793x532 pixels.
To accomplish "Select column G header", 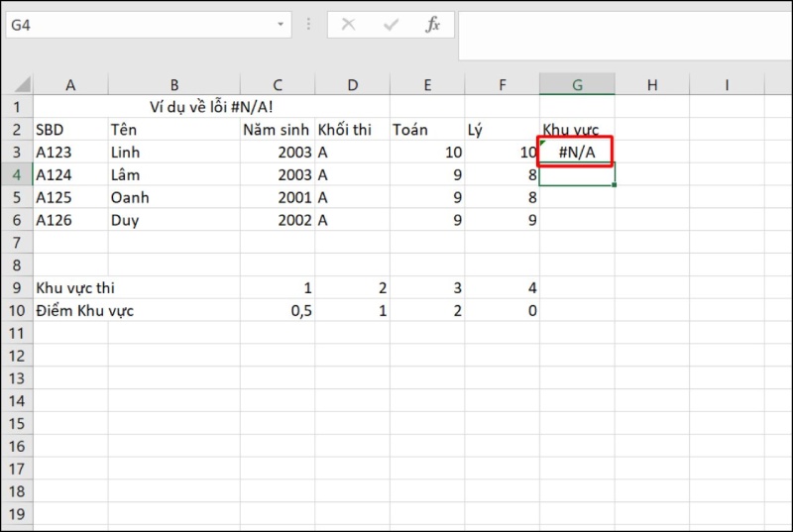I will point(576,85).
